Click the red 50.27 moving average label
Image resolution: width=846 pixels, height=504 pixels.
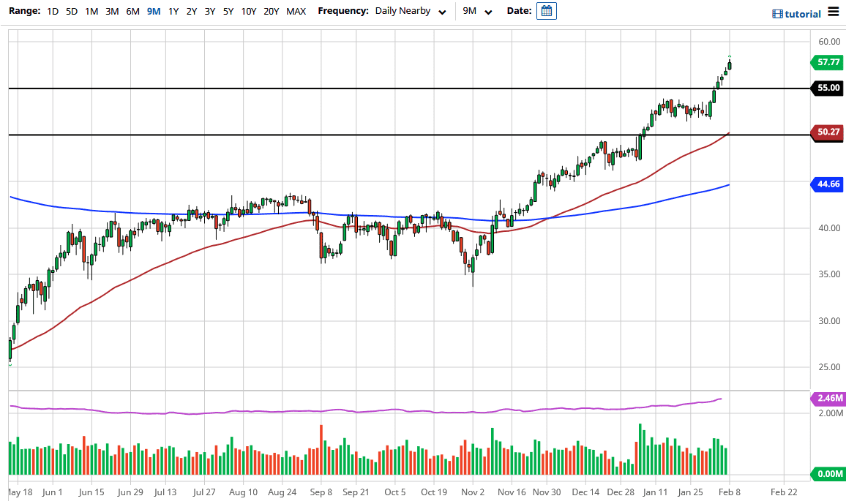pyautogui.click(x=828, y=132)
